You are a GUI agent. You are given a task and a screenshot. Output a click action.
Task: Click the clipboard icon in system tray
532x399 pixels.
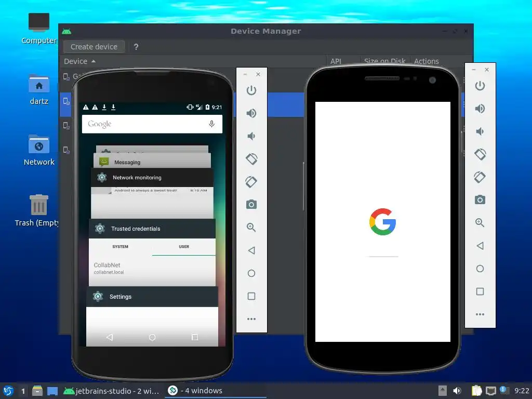(x=477, y=391)
